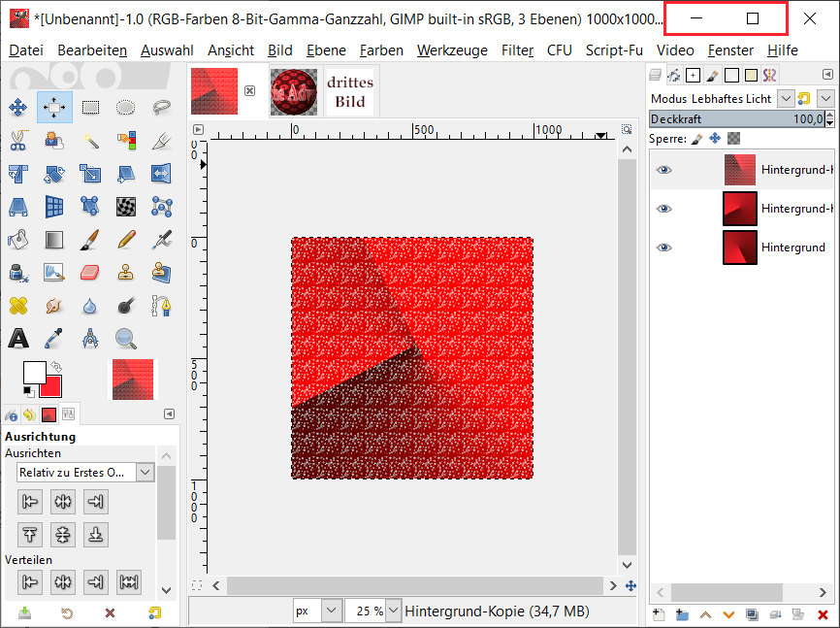The width and height of the screenshot is (840, 628).
Task: Select the Color Picker eyedropper tool
Action: coord(54,339)
